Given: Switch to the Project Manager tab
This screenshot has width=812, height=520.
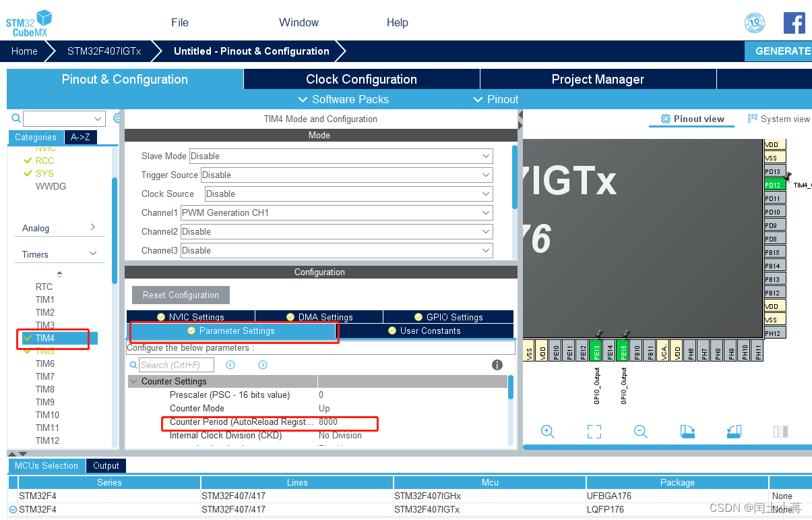Looking at the screenshot, I should [598, 79].
